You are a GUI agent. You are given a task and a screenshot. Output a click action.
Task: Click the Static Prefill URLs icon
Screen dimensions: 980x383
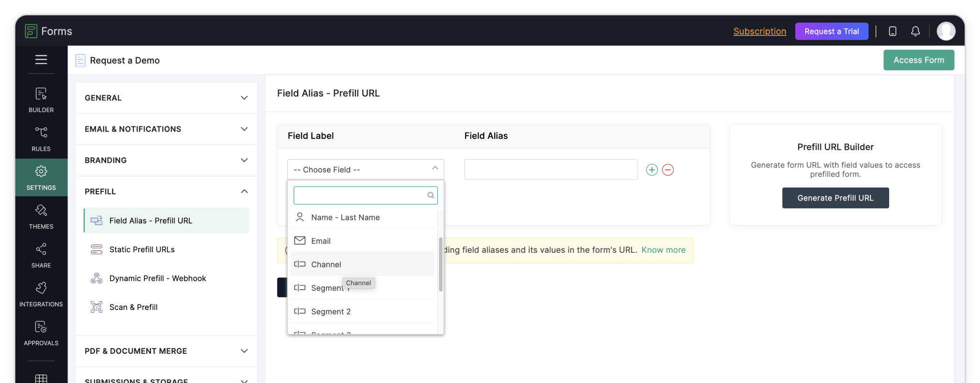[x=97, y=249]
